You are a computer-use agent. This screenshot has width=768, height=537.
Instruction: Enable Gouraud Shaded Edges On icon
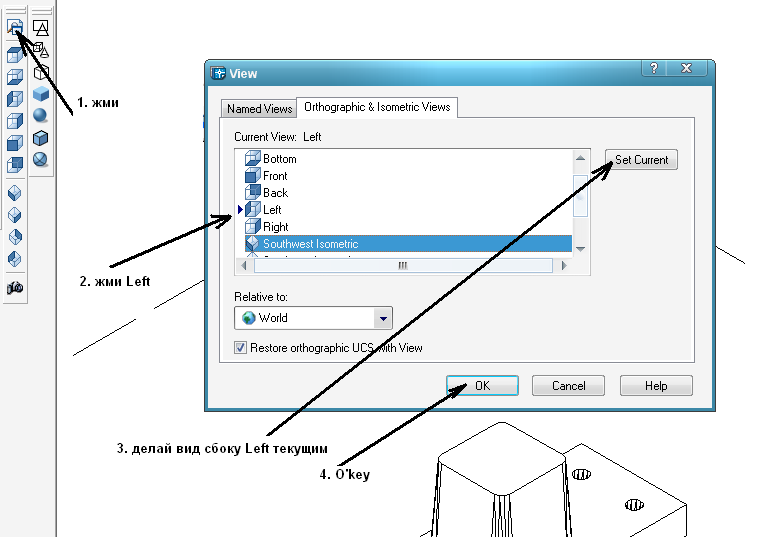coord(40,160)
